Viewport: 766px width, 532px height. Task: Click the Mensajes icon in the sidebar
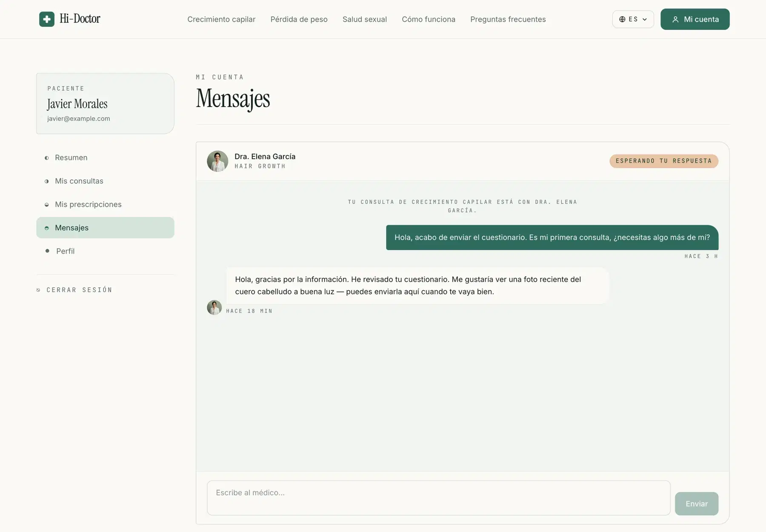[x=47, y=228]
